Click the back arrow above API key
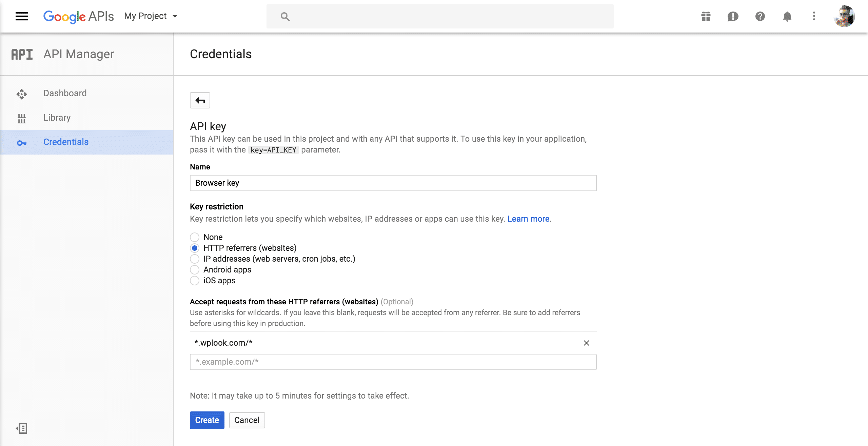The width and height of the screenshot is (868, 446). click(x=200, y=100)
